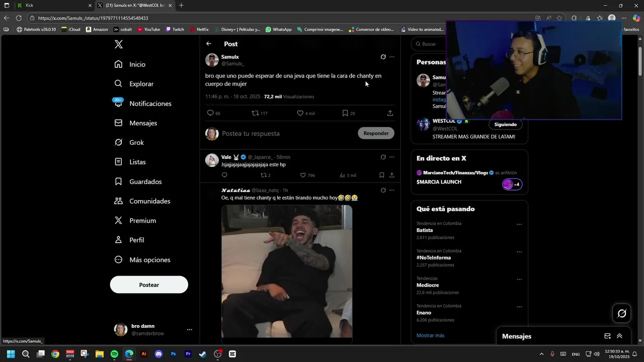This screenshot has width=644, height=362.
Task: Open account menu dots next to bro damn
Action: coord(189,330)
